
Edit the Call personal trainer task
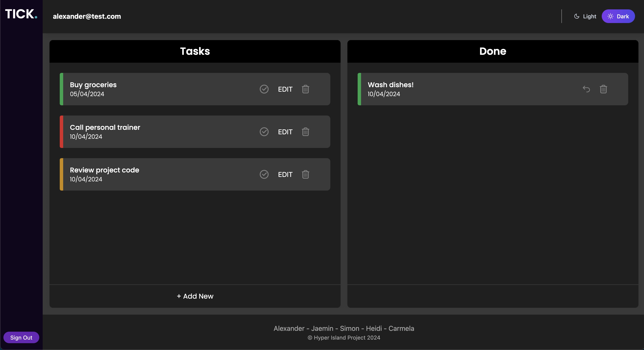click(x=285, y=132)
